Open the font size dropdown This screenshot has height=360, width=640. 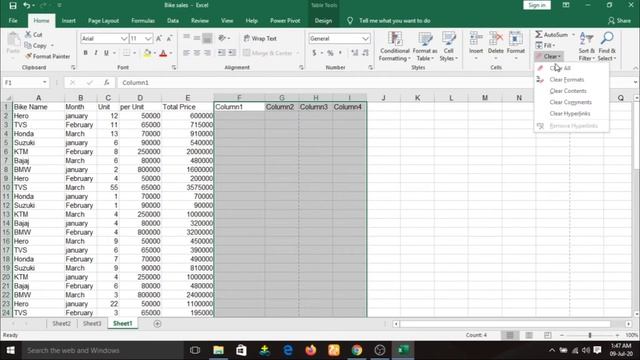tap(148, 38)
